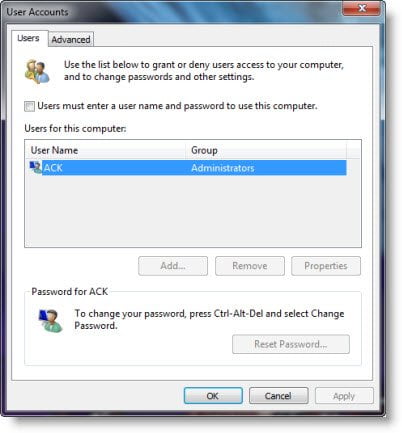Switch to the Advanced tab

(x=71, y=40)
